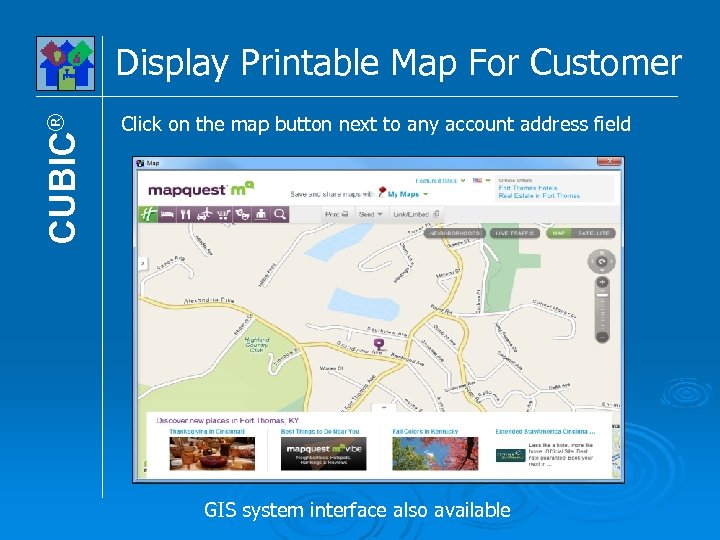
Task: Switch to Satellite view
Action: [593, 233]
